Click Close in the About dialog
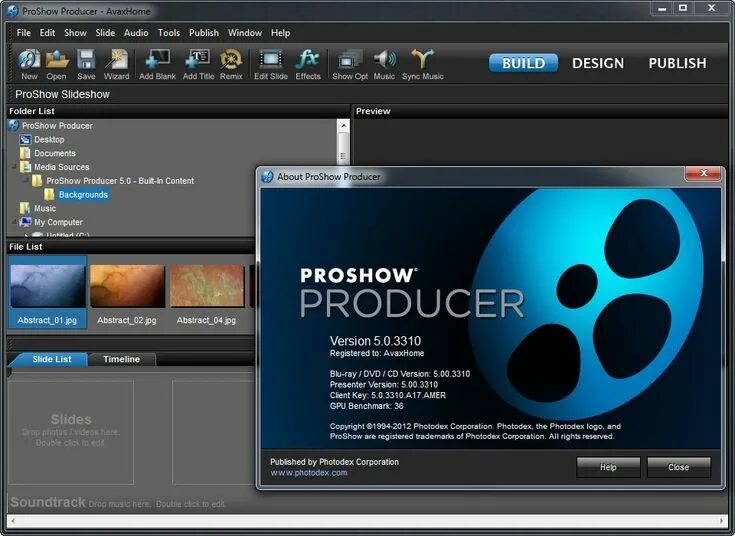The height and width of the screenshot is (536, 735). coord(678,467)
